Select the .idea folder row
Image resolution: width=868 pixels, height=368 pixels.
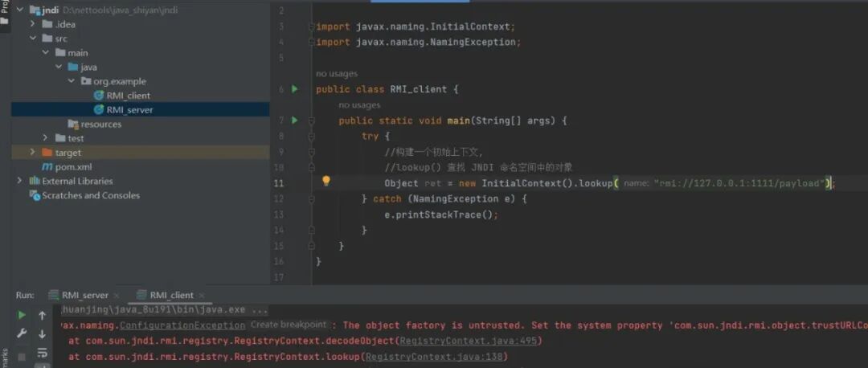140,24
